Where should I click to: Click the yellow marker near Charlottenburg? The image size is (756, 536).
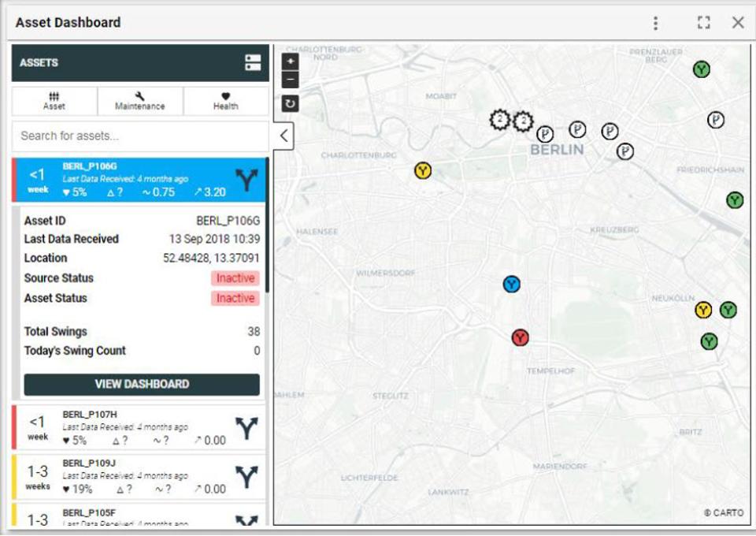(x=423, y=171)
